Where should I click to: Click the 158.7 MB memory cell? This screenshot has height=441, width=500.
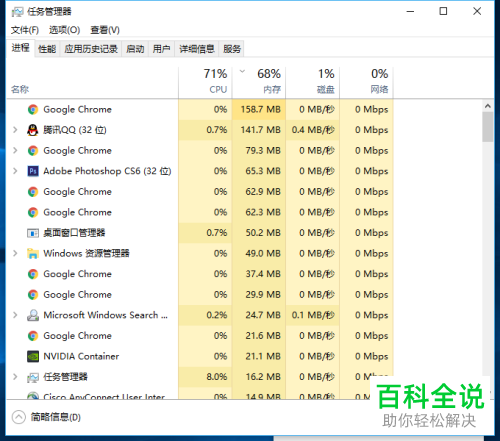[259, 110]
